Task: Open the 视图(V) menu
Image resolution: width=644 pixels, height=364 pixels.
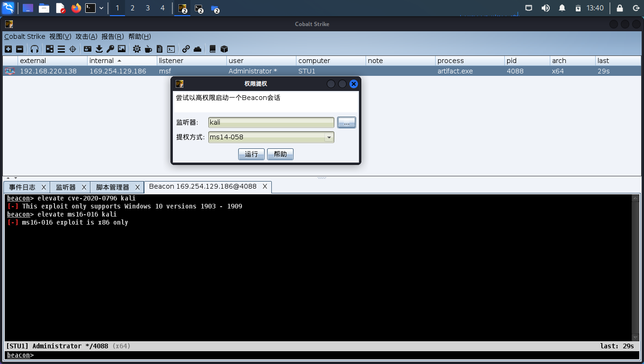Action: [60, 36]
